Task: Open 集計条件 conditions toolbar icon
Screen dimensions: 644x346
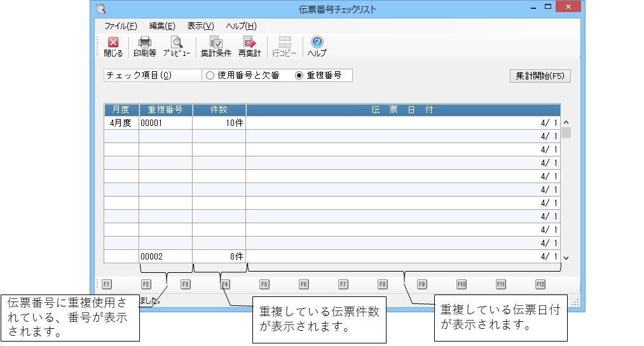Action: coord(216,47)
